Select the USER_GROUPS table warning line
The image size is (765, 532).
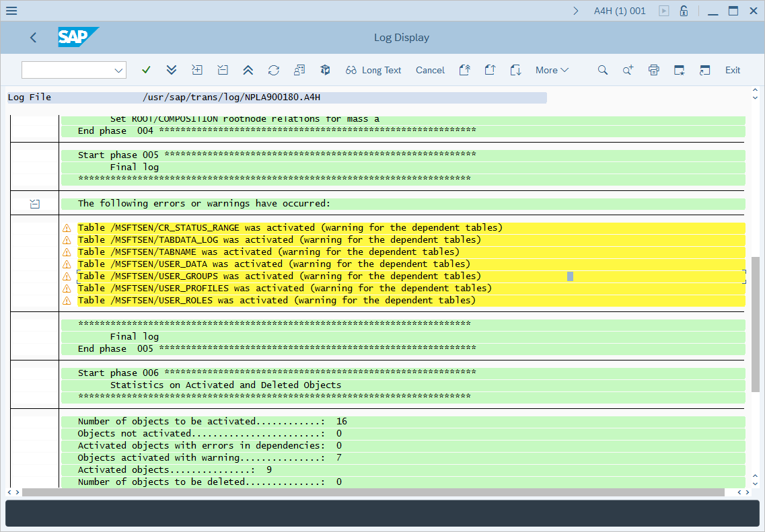pyautogui.click(x=279, y=276)
